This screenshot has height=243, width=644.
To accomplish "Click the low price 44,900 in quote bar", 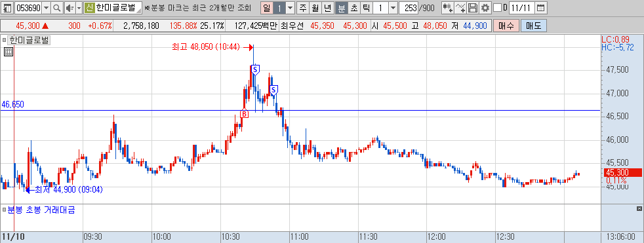I will [x=475, y=26].
